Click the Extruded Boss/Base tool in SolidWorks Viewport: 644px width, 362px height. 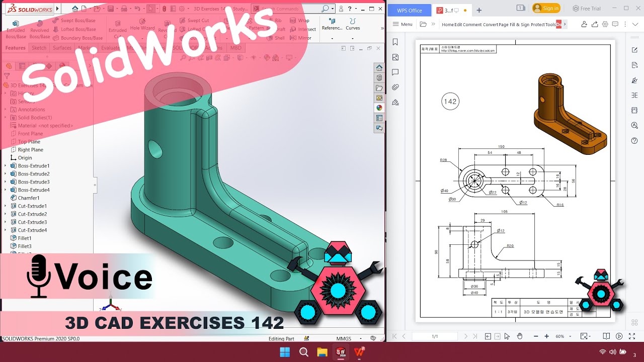point(16,30)
